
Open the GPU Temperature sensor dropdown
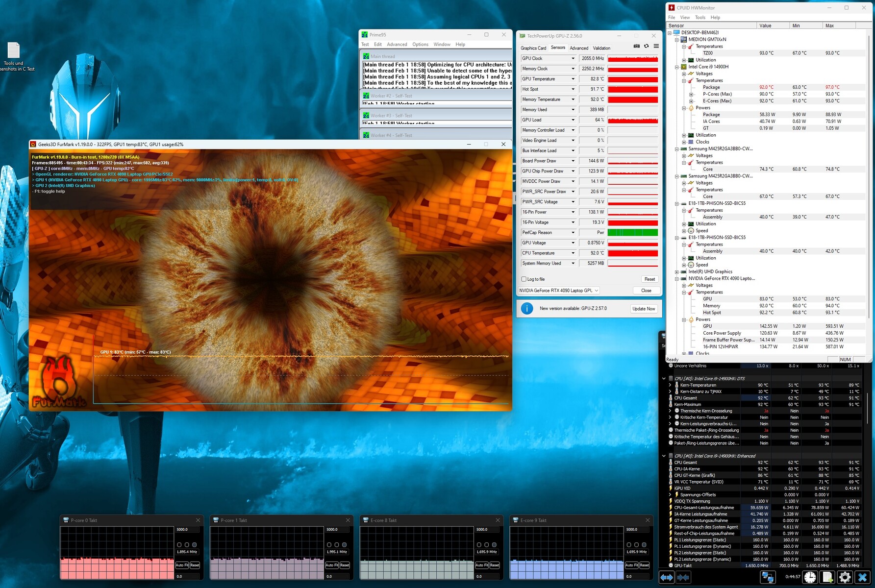click(573, 79)
